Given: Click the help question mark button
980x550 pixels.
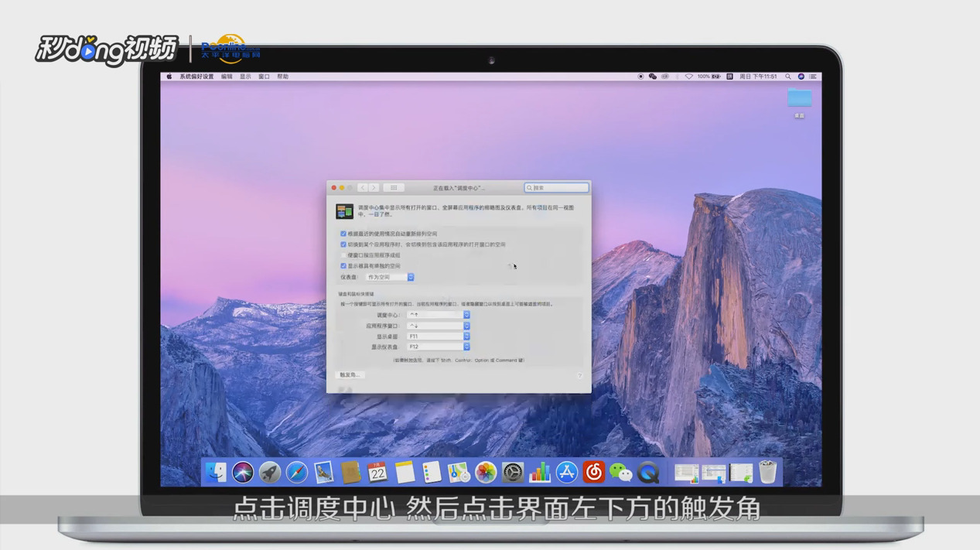Looking at the screenshot, I should click(579, 375).
